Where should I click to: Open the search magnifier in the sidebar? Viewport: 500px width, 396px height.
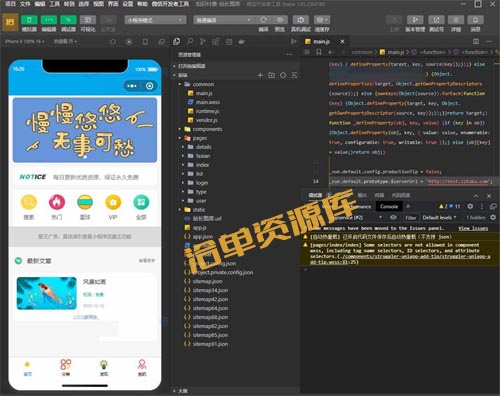click(x=190, y=42)
